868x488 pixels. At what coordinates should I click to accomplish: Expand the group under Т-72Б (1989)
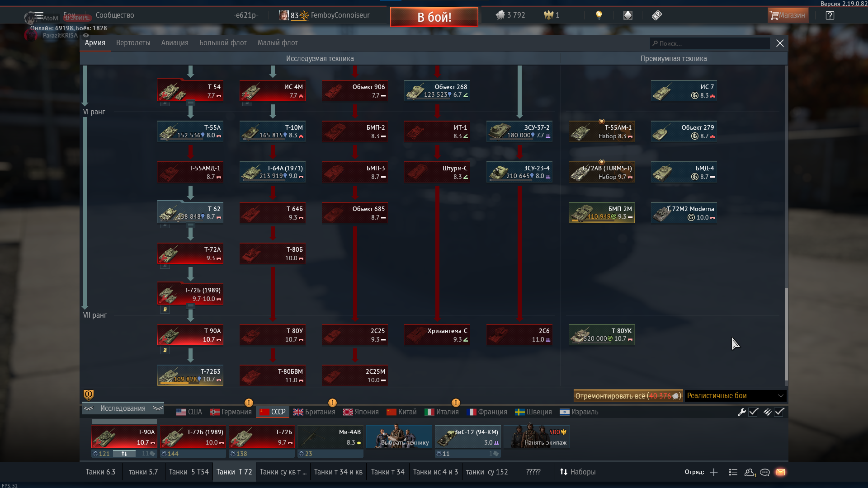pyautogui.click(x=191, y=306)
